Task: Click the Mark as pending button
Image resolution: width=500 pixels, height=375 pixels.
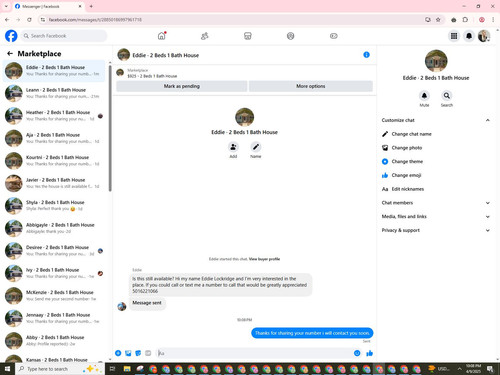Action: (x=182, y=86)
